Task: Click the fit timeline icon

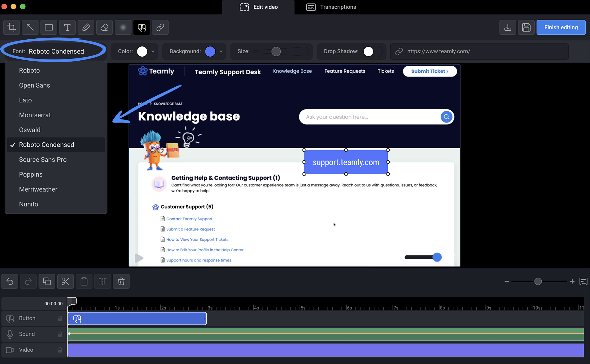Action: pyautogui.click(x=583, y=281)
